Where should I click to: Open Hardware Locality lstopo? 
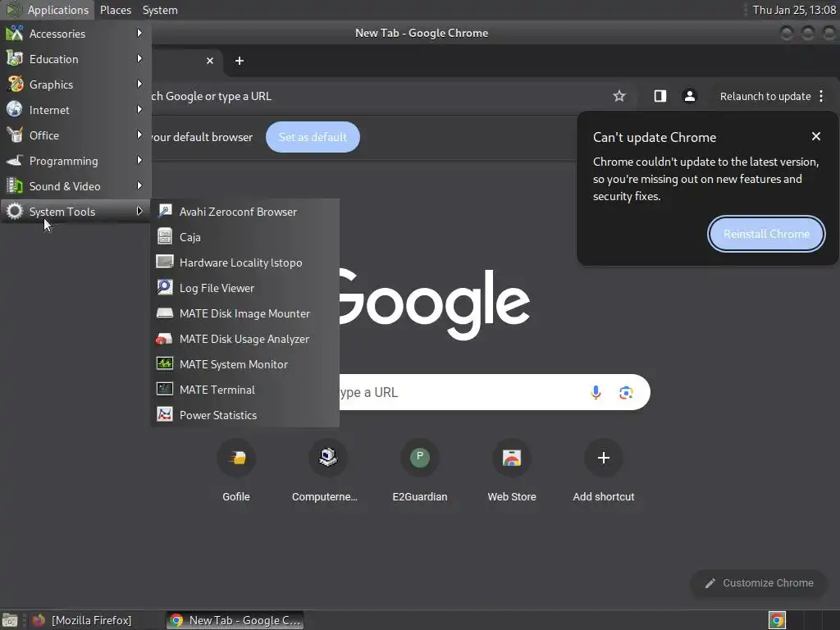click(244, 262)
